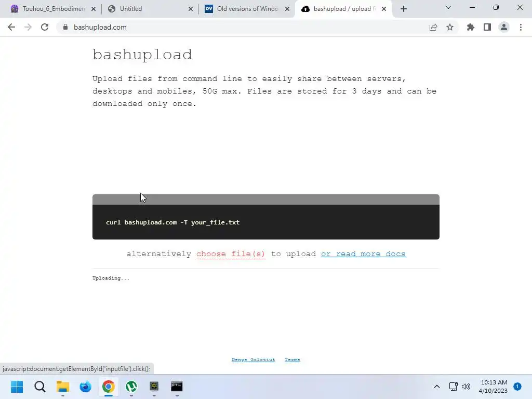Toggle the browser side panel
The height and width of the screenshot is (399, 532).
coord(487,27)
